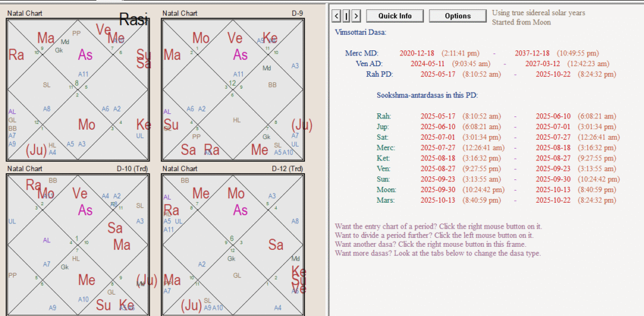Click Mo in the D-9 chart
This screenshot has width=644, height=316.
(201, 38)
